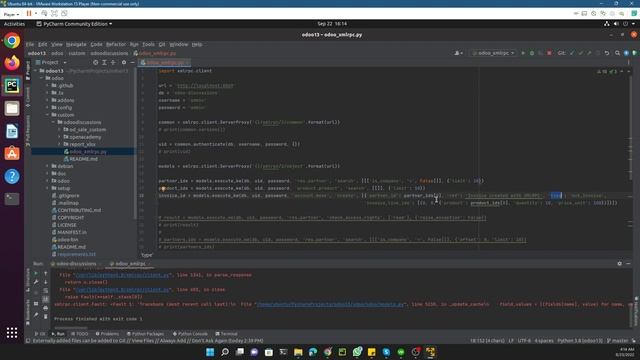The height and width of the screenshot is (360, 640).
Task: Open the Refactor menu
Action: tap(116, 44)
